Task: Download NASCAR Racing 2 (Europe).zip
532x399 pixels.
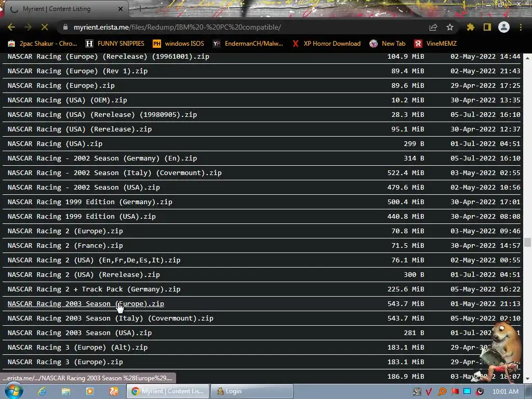Action: [65, 231]
